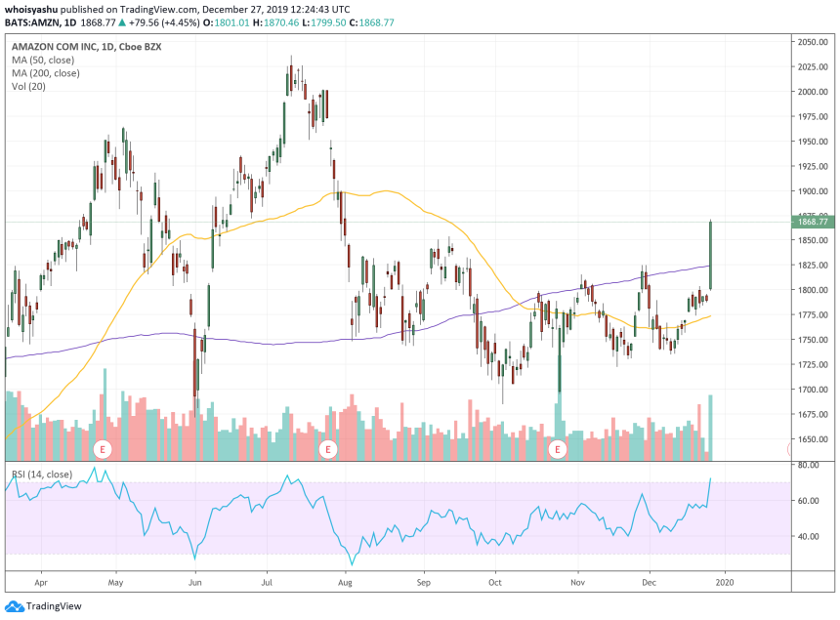Image resolution: width=840 pixels, height=620 pixels.
Task: Click the high value H:1870.46
Action: tap(275, 22)
